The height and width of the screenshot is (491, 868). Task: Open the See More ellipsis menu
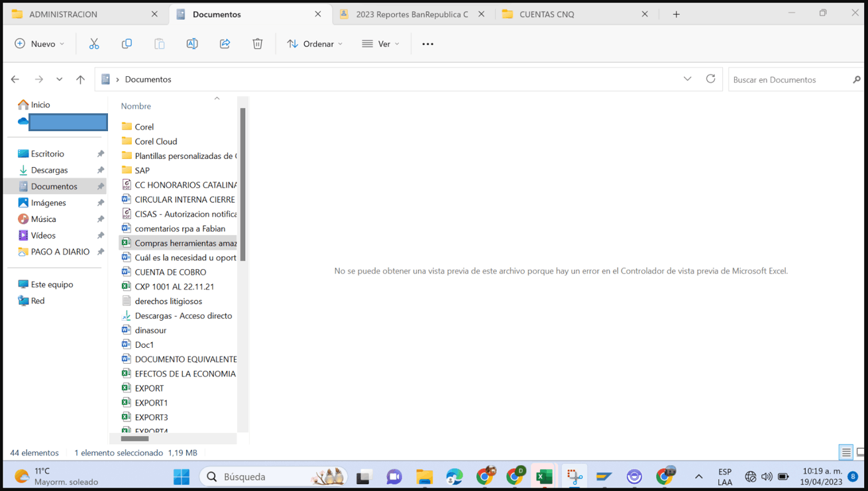tap(427, 44)
